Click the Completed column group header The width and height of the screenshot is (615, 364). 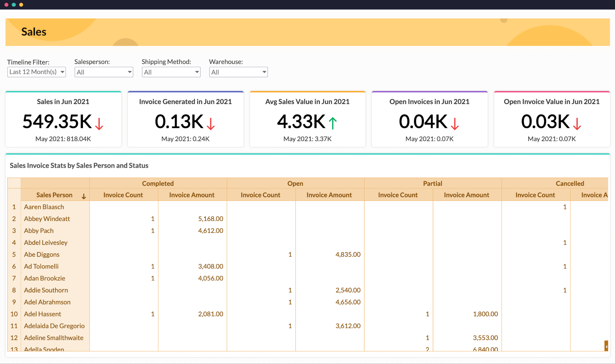coord(158,183)
